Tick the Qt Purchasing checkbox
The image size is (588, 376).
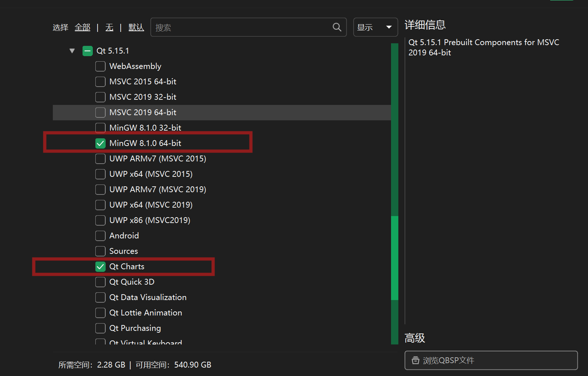[100, 328]
